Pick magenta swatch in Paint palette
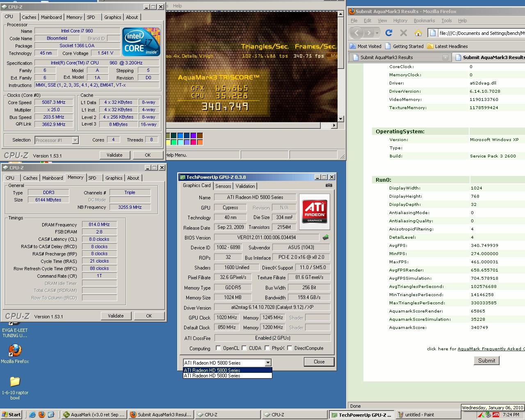 point(193,142)
